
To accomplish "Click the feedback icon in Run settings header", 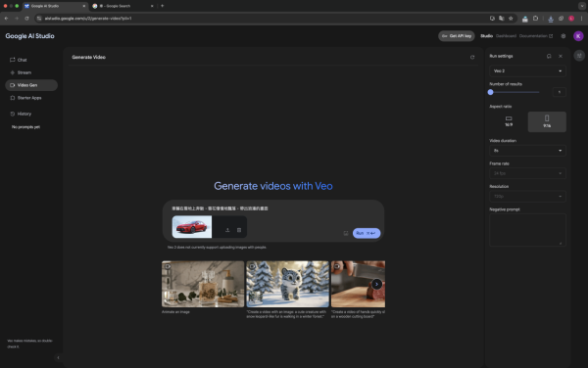I will tap(549, 56).
